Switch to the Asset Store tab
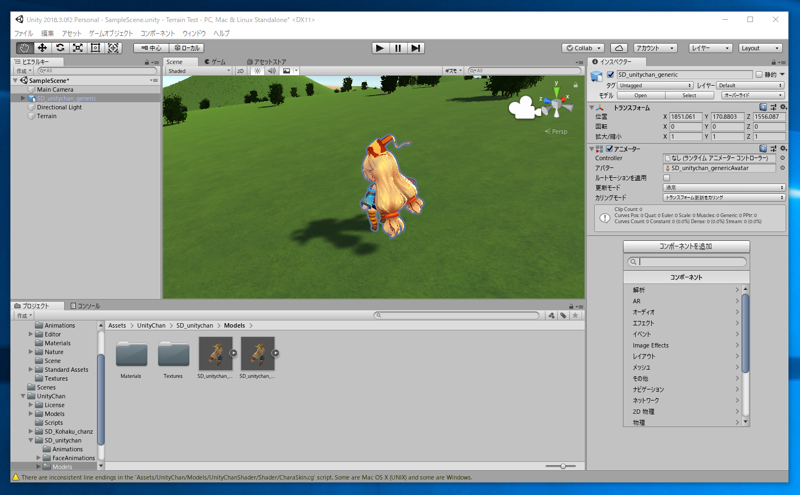 tap(266, 62)
